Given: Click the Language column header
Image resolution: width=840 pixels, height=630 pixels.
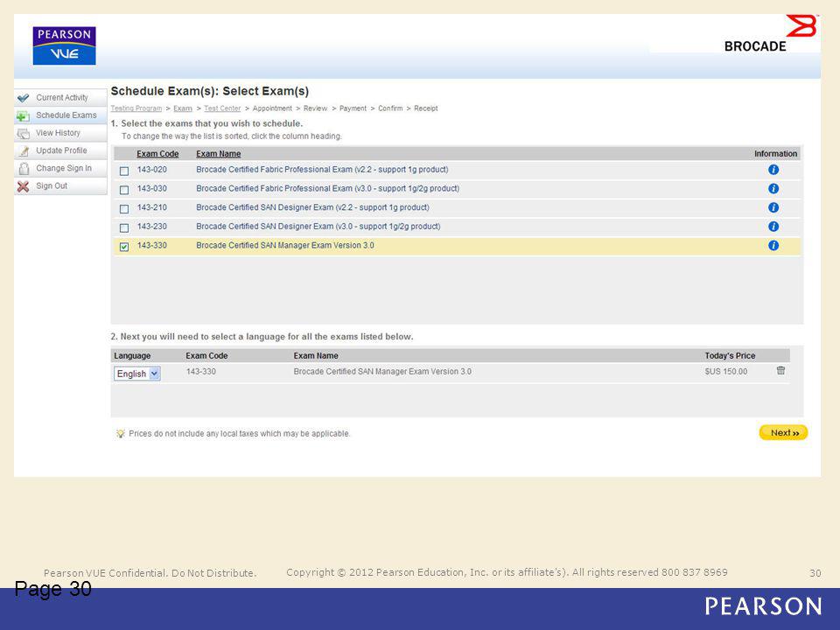Looking at the screenshot, I should [132, 356].
